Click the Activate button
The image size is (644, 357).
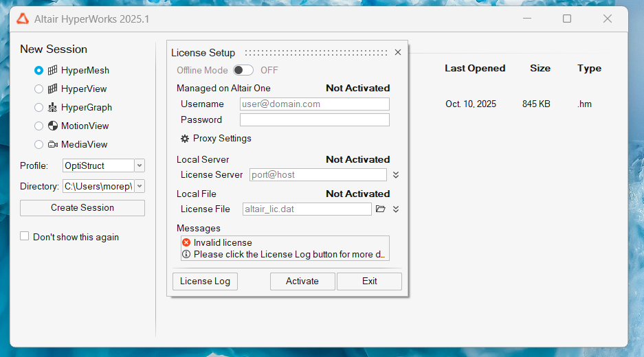[x=302, y=281]
